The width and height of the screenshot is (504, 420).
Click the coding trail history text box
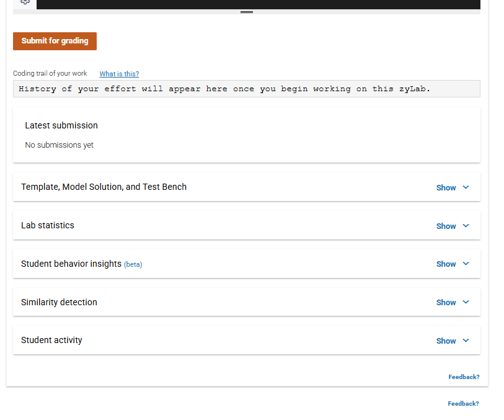tap(247, 89)
